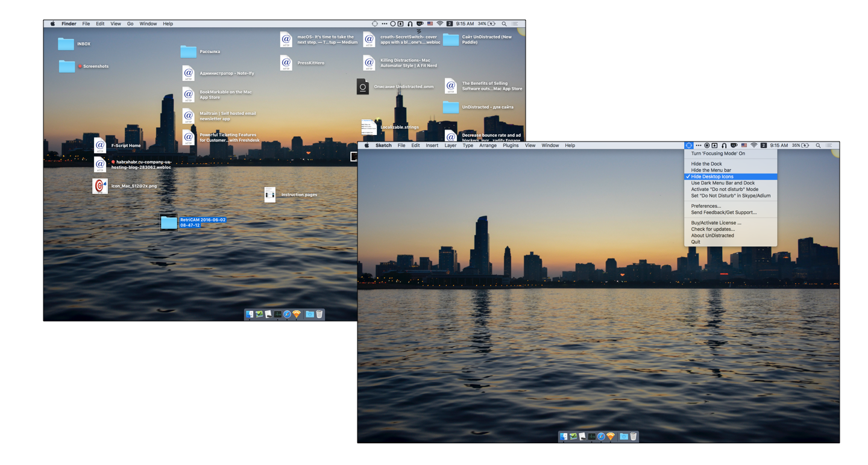Open the Plugins menu in Sketch
868x465 pixels.
point(511,145)
